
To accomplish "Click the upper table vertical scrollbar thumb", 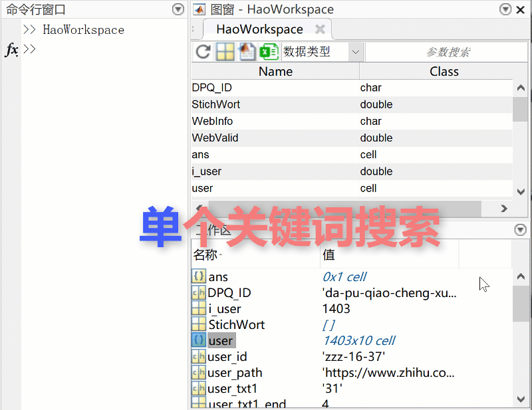I will [x=521, y=109].
